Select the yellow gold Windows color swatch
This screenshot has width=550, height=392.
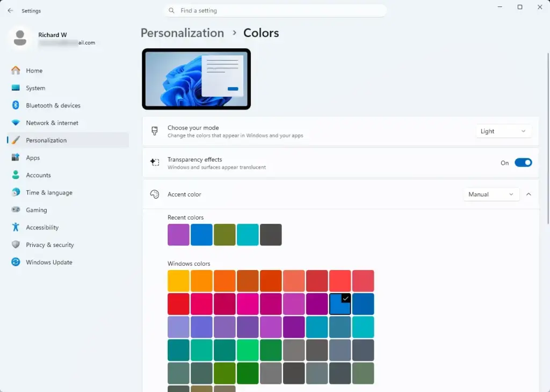(x=178, y=281)
